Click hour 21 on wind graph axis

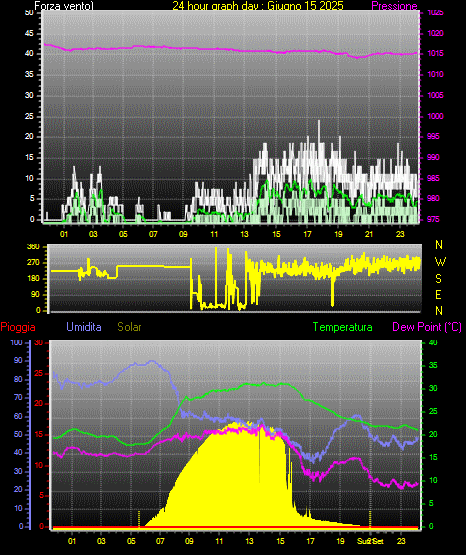point(369,234)
